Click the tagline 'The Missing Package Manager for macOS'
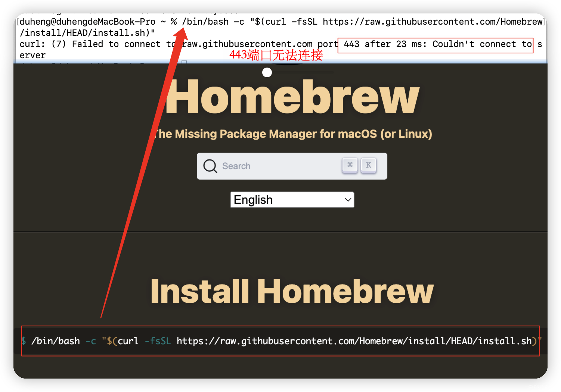 (x=292, y=134)
